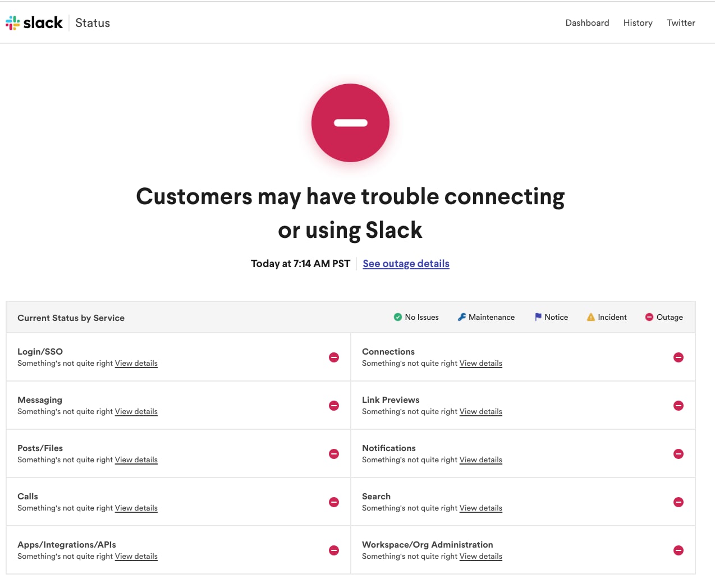Click the Posts/Files service name
The image size is (715, 588).
click(40, 448)
